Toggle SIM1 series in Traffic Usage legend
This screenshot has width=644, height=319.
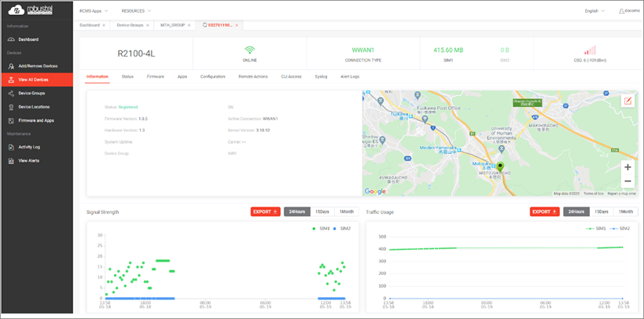point(595,229)
